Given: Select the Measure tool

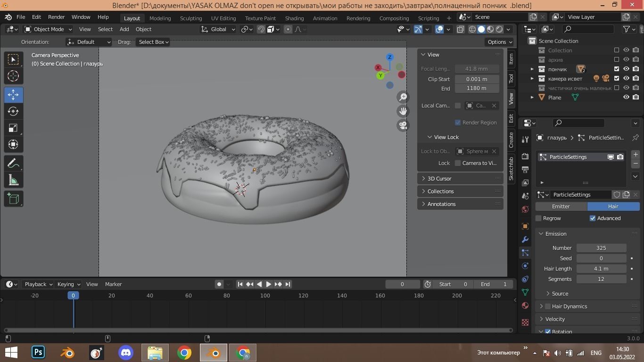Looking at the screenshot, I should [13, 180].
